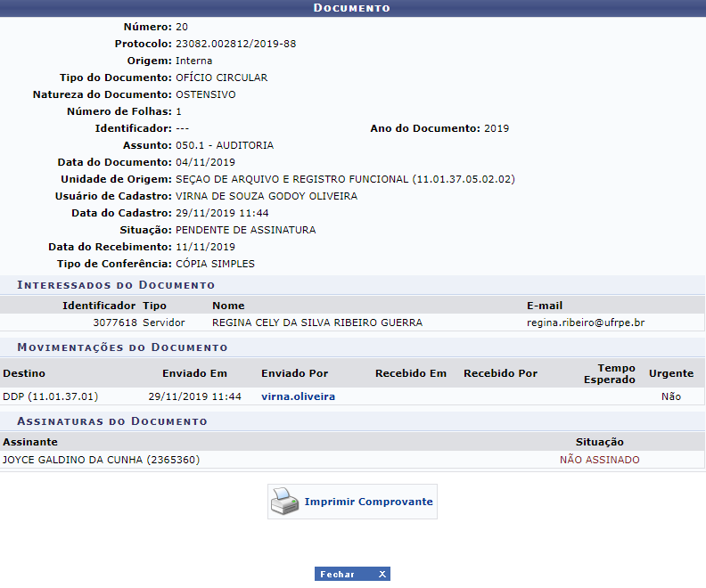Image resolution: width=706 pixels, height=588 pixels.
Task: Click the Destino column header
Action: 24,373
